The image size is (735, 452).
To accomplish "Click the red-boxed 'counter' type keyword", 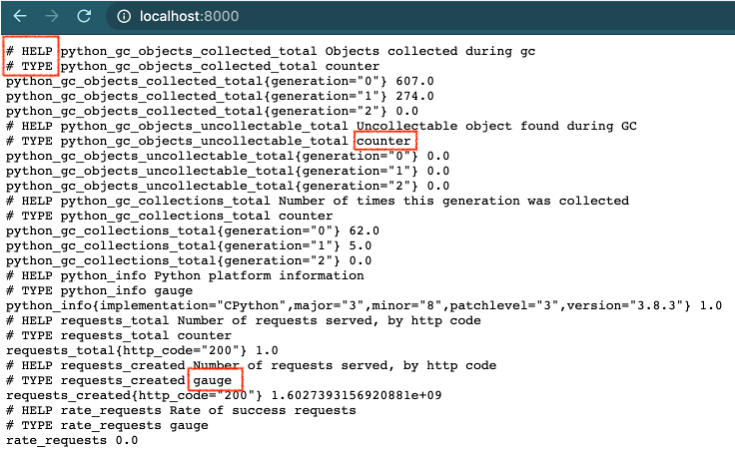I will pos(384,142).
